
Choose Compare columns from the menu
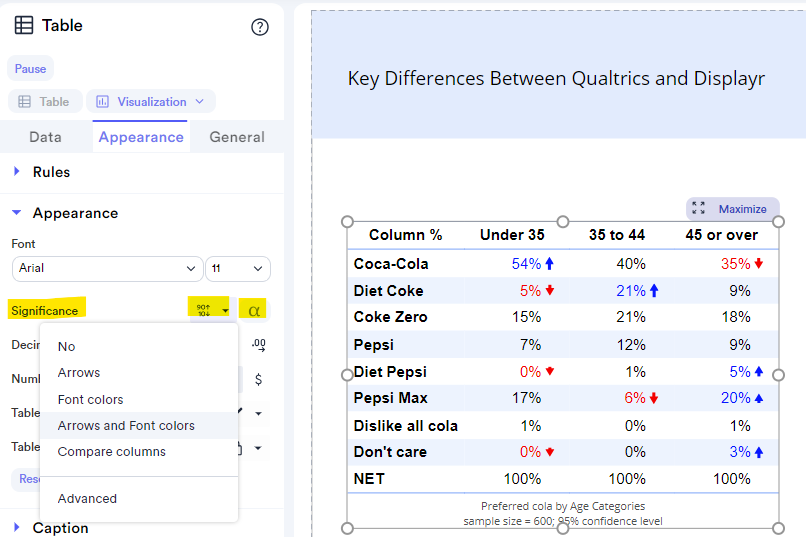point(111,452)
